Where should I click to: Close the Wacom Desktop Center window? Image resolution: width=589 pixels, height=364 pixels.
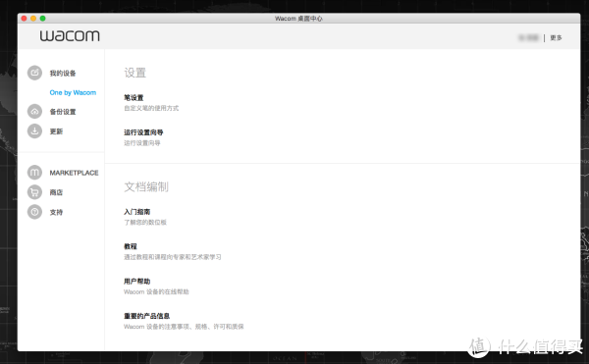click(24, 19)
